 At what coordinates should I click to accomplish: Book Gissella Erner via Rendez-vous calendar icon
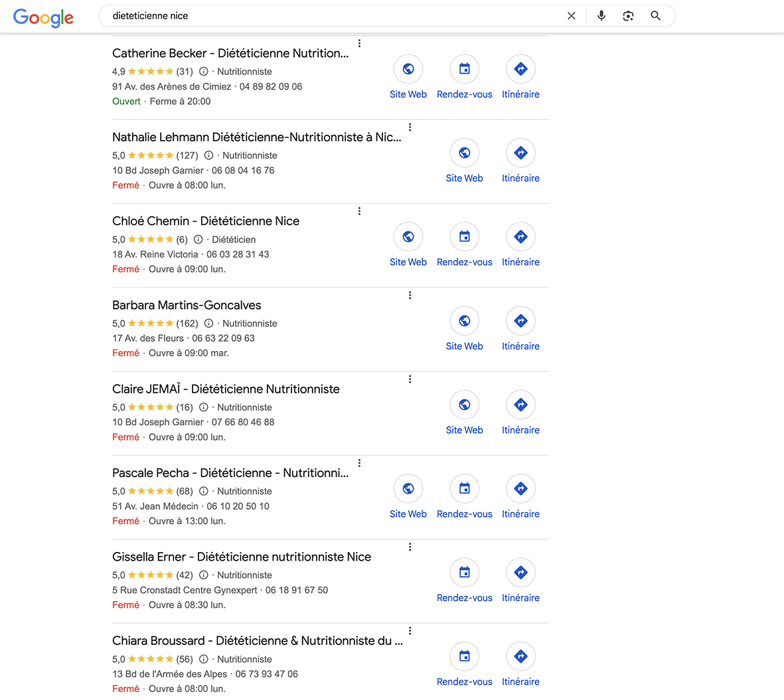click(465, 573)
